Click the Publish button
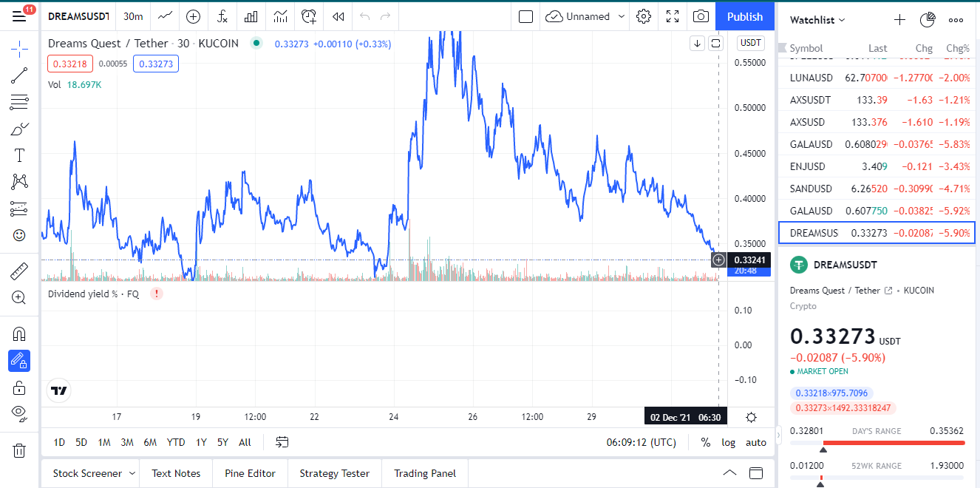 pyautogui.click(x=745, y=16)
